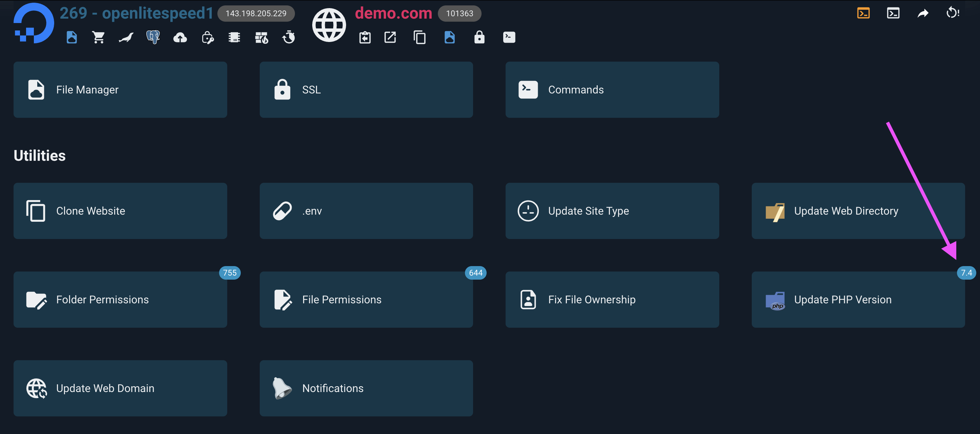Open the SSL card

366,90
